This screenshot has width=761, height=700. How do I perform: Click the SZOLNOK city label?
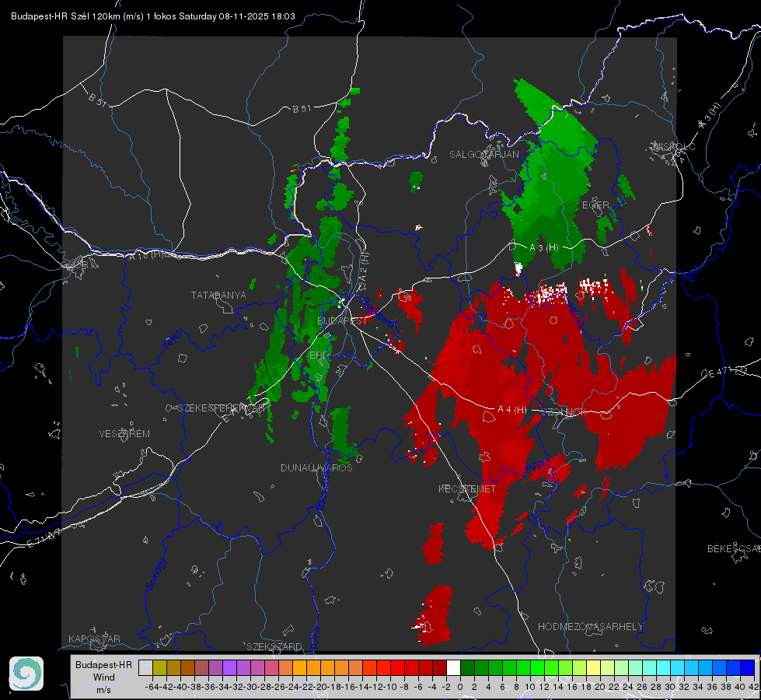pyautogui.click(x=563, y=412)
